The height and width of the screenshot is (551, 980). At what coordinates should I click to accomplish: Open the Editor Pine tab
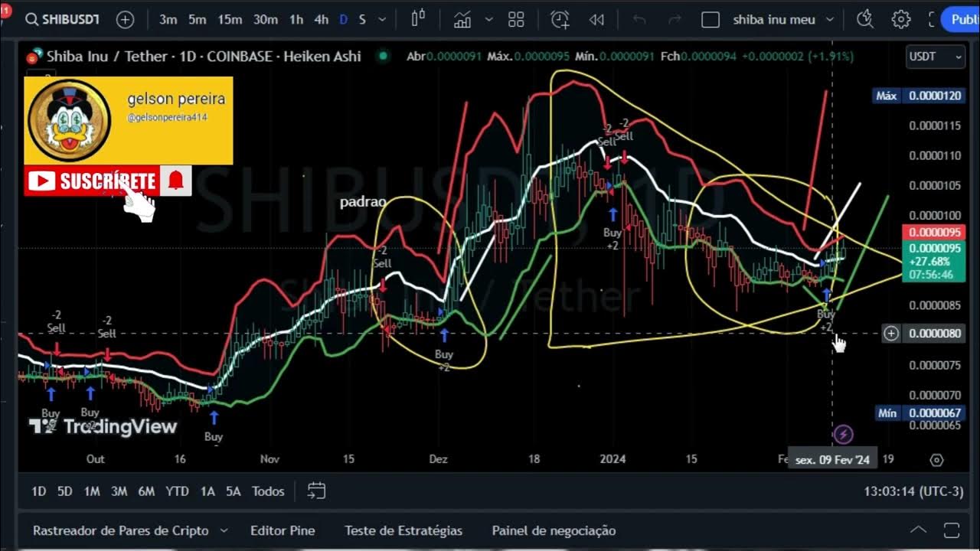pyautogui.click(x=283, y=530)
